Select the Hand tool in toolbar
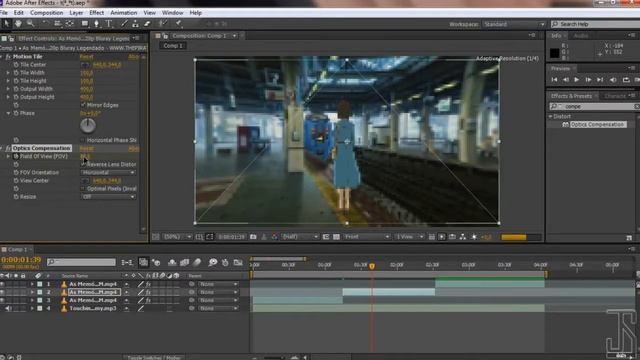640x360 pixels. (x=18, y=24)
